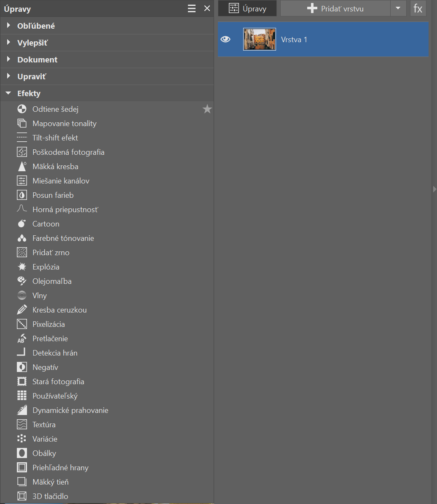Click the Olejomaľba palette icon
This screenshot has width=437, height=504.
pyautogui.click(x=22, y=281)
